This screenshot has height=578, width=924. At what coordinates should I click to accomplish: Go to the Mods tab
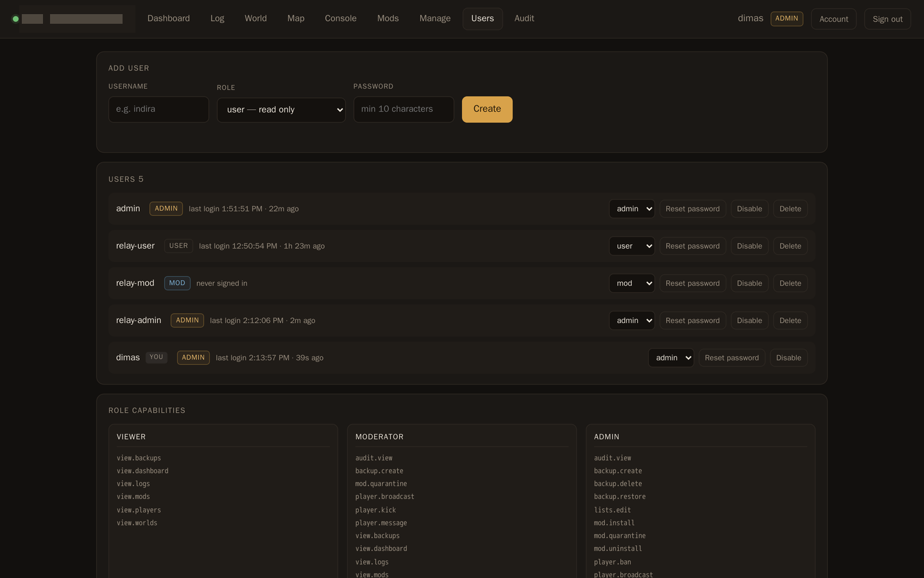(x=388, y=19)
